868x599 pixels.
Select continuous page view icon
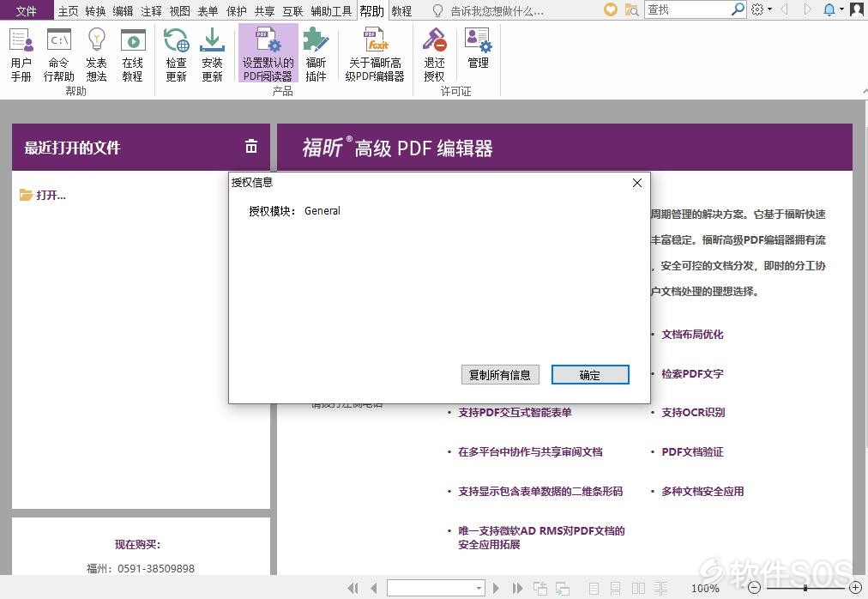615,589
